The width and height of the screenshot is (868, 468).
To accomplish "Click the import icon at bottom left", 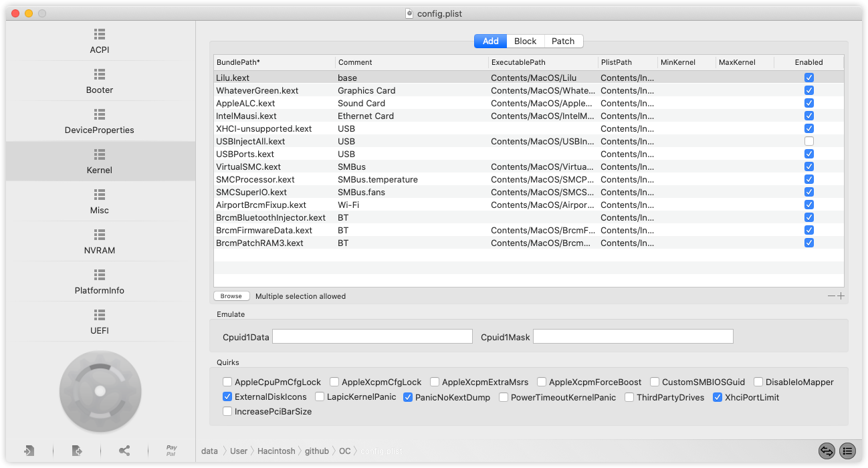I will [29, 451].
